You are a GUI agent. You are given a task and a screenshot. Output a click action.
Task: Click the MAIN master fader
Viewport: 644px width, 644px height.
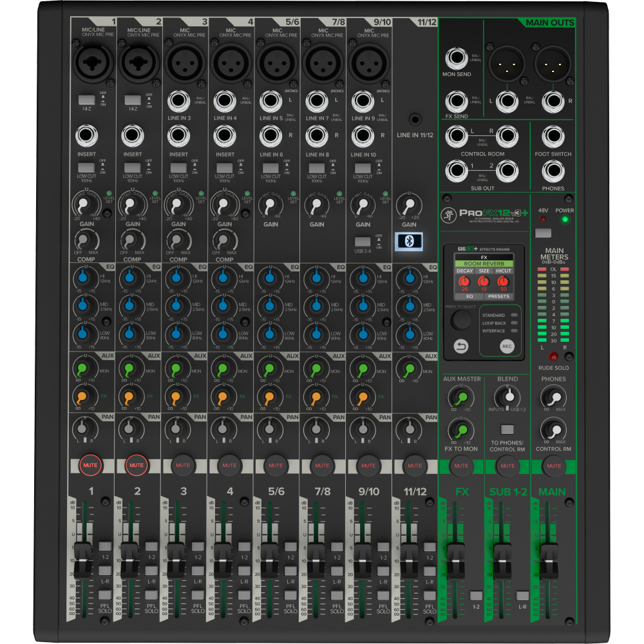548,561
